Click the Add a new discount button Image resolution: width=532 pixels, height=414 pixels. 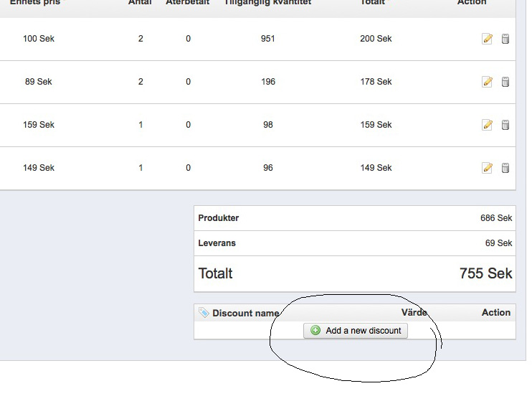pos(355,331)
